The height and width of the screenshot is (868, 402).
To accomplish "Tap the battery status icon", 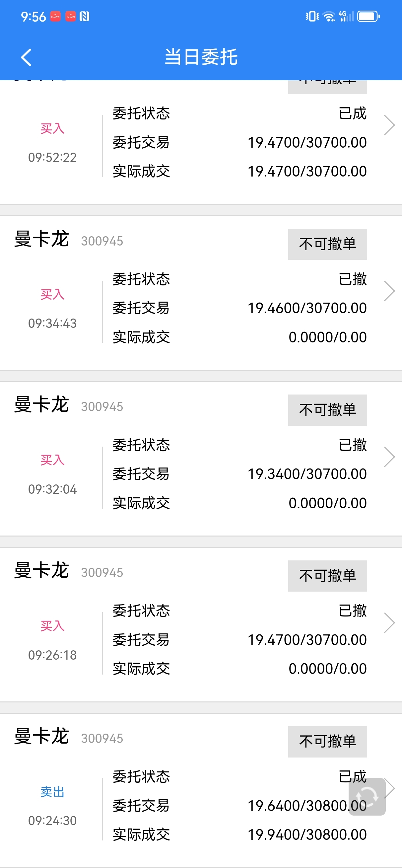I will [x=368, y=16].
